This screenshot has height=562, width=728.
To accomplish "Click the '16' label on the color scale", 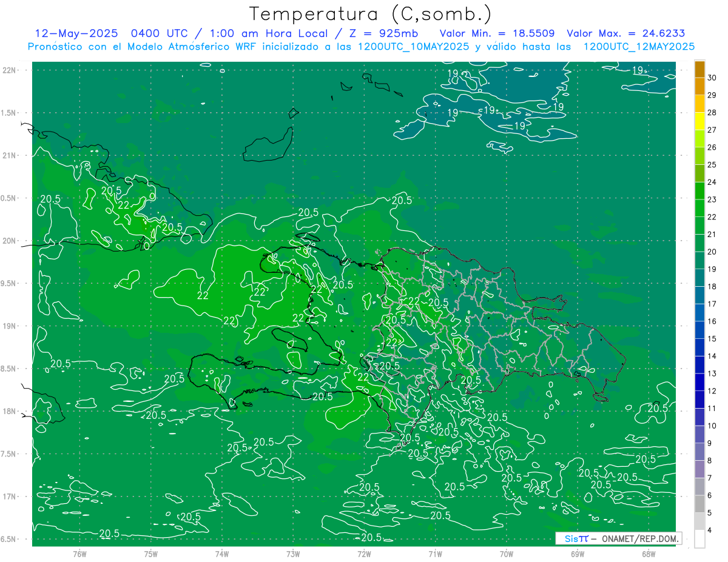I will (x=712, y=321).
